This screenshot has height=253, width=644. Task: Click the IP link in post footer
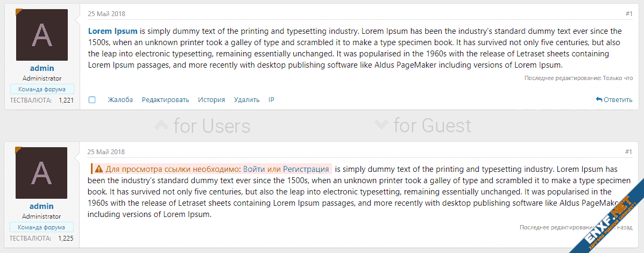(x=271, y=100)
